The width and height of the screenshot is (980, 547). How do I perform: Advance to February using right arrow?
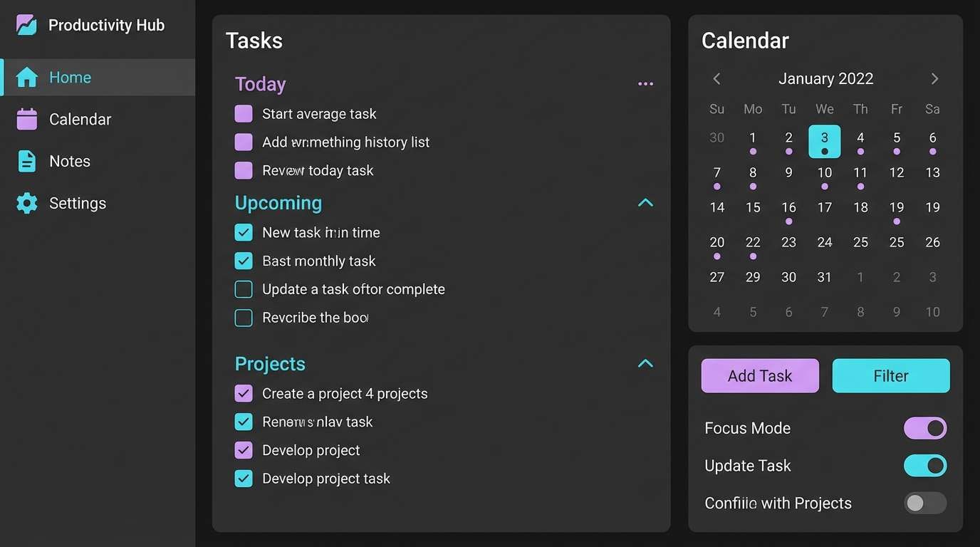934,78
